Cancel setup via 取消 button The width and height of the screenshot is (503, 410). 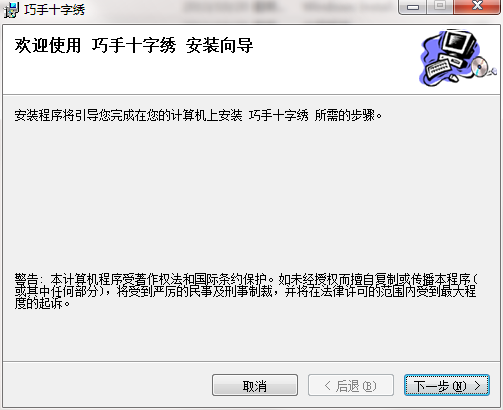coord(255,385)
